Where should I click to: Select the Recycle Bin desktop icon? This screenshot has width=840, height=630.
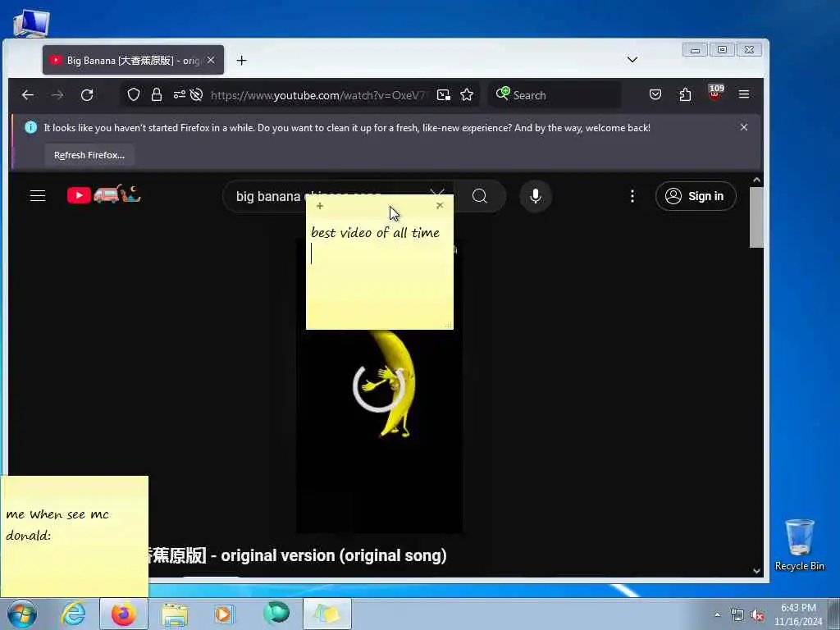click(799, 545)
